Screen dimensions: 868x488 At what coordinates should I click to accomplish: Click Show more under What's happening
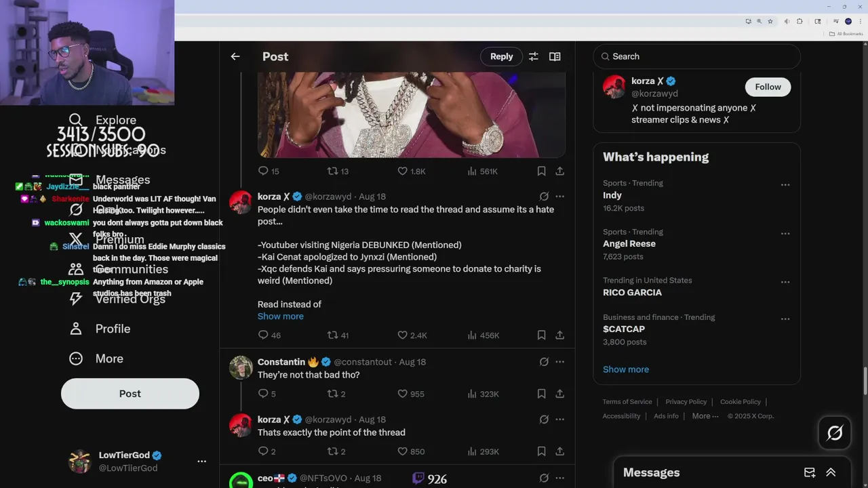coord(626,369)
